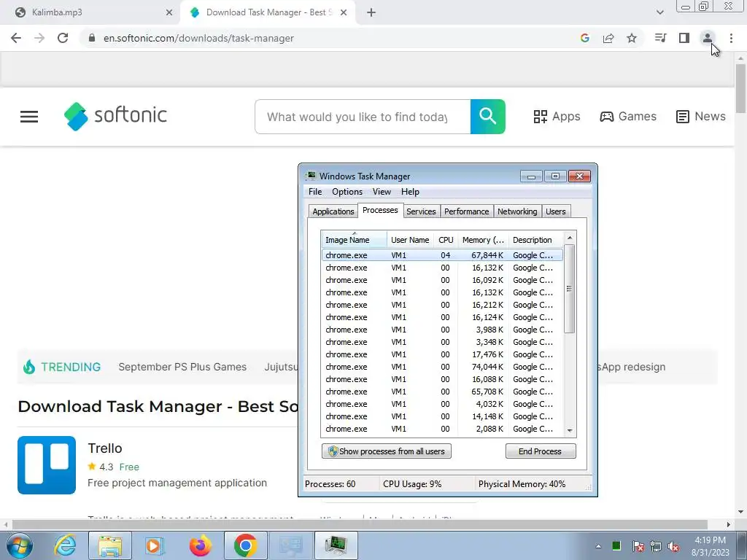The image size is (747, 560).
Task: Switch to the Users tab
Action: (555, 211)
